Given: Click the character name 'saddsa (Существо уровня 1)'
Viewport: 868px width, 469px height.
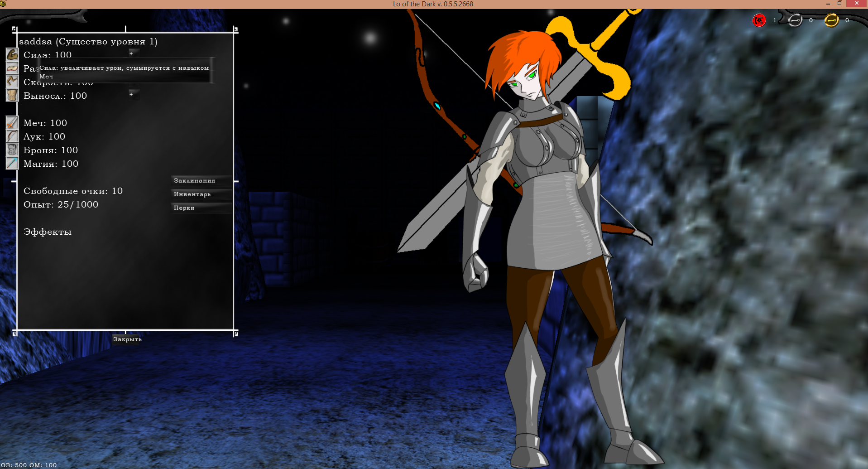Looking at the screenshot, I should coord(88,42).
